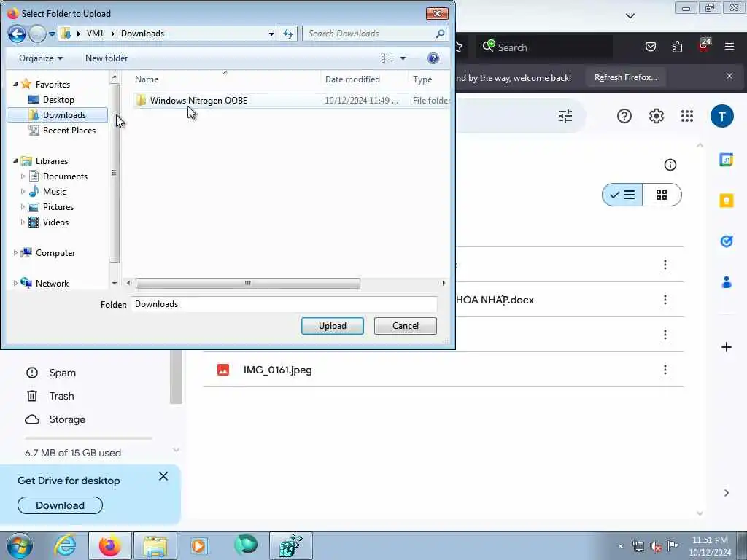This screenshot has width=747, height=560.
Task: Open Google Keep in the side panel
Action: (x=726, y=201)
